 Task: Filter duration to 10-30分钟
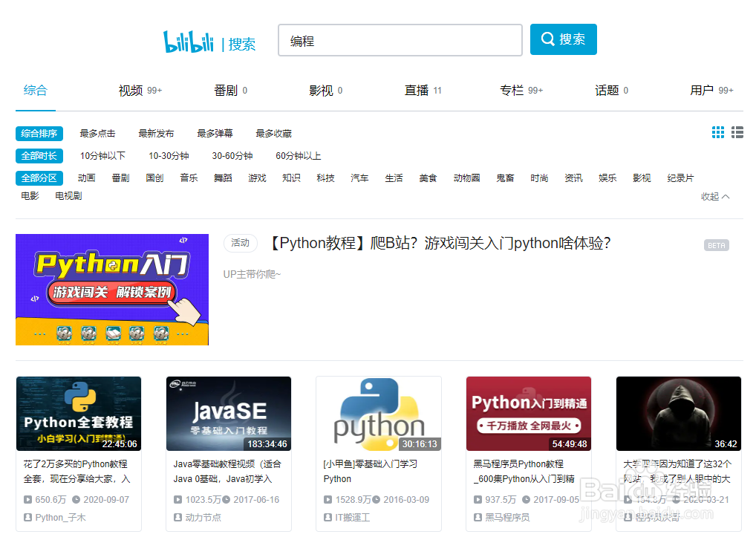click(x=169, y=156)
